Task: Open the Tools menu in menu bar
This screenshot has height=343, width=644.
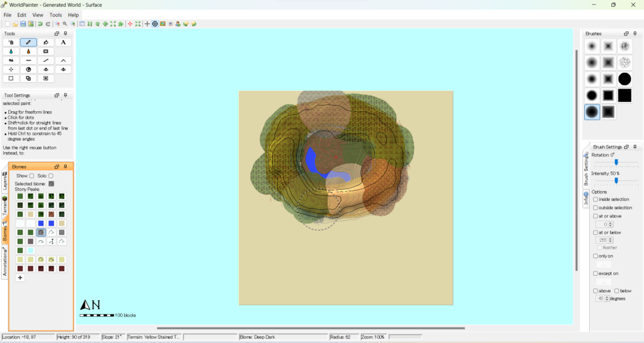Action: 56,14
